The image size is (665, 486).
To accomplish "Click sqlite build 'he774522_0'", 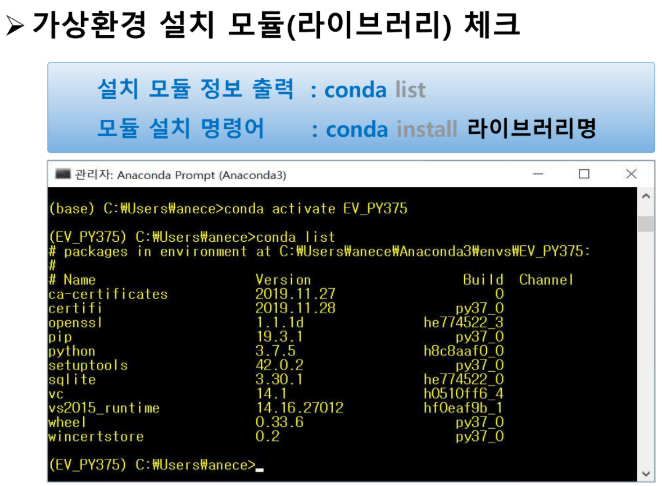I will 464,380.
